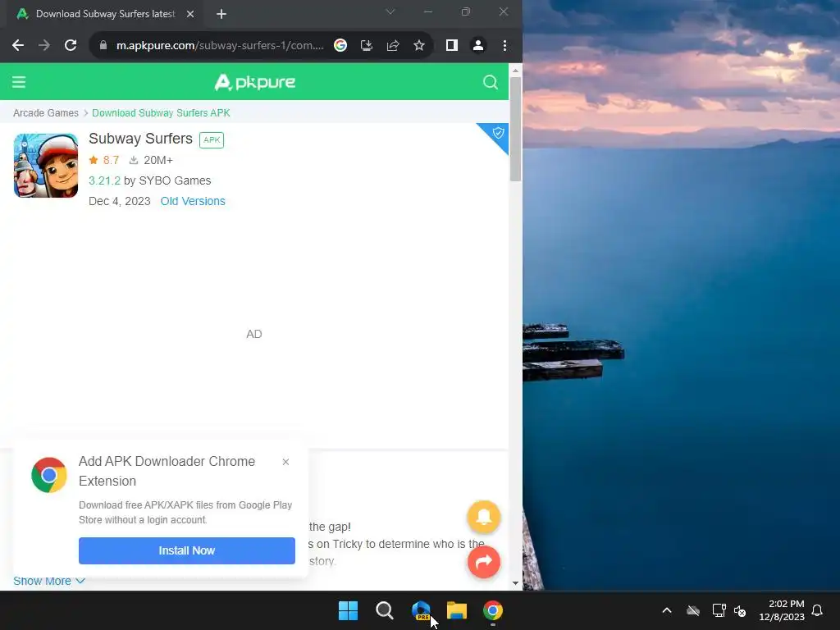Click the page scrollbar up arrow
Image resolution: width=840 pixels, height=630 pixels.
coord(515,71)
